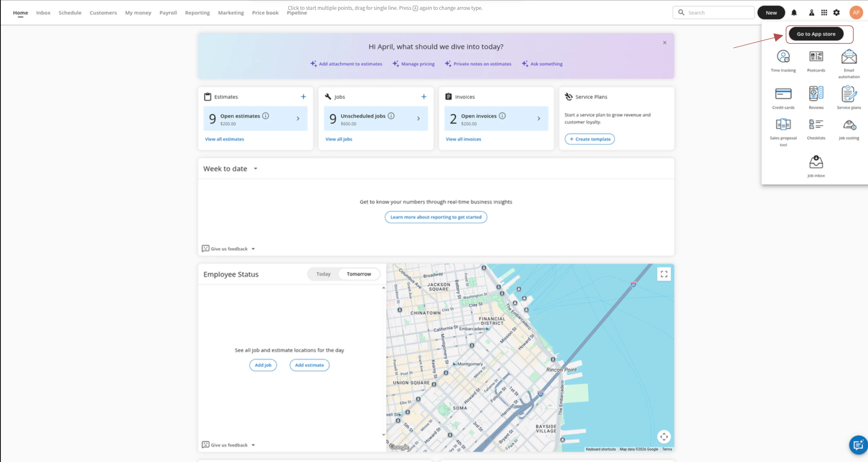This screenshot has height=462, width=868.
Task: Click the Go to App store button
Action: (x=816, y=34)
